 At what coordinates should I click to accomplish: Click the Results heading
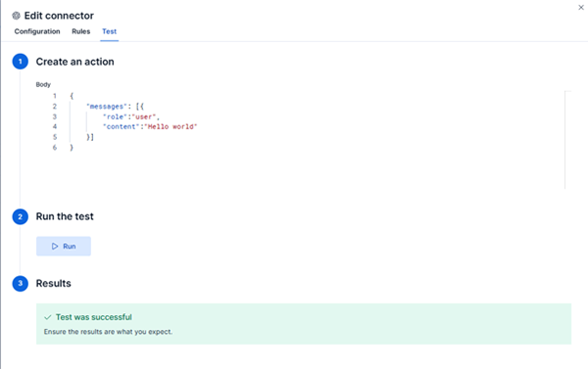(x=53, y=283)
